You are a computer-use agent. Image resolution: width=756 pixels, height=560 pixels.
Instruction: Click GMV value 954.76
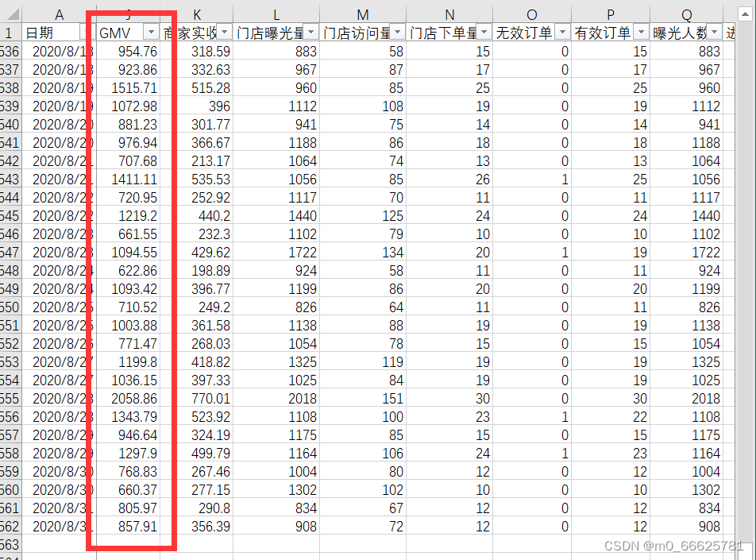click(138, 51)
